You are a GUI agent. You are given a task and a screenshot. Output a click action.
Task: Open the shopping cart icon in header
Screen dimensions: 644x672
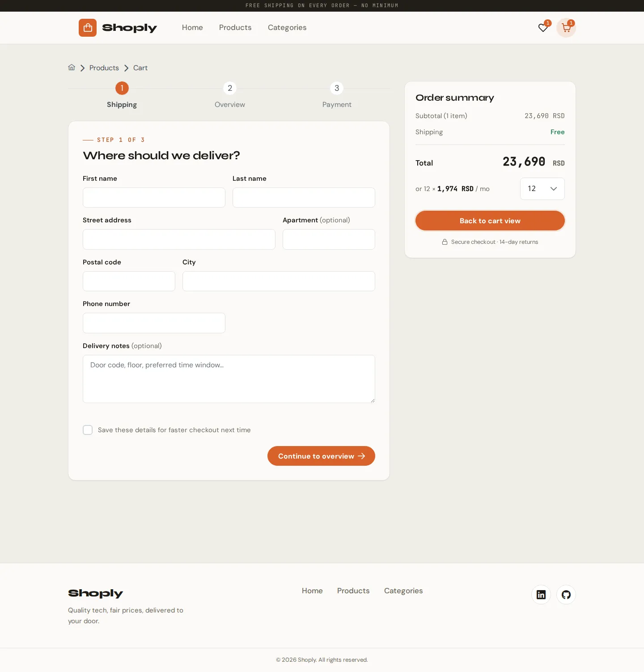coord(566,28)
